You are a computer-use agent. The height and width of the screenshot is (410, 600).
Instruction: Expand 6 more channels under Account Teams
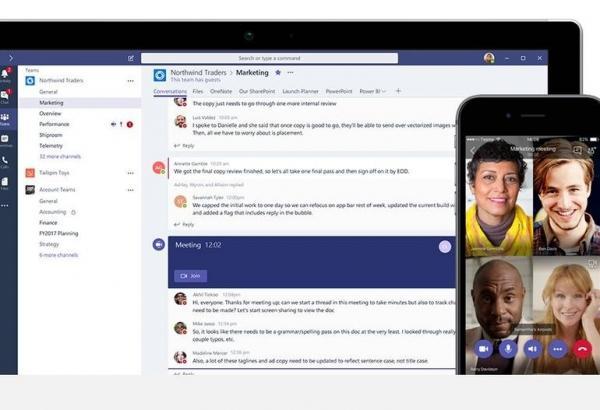61,255
